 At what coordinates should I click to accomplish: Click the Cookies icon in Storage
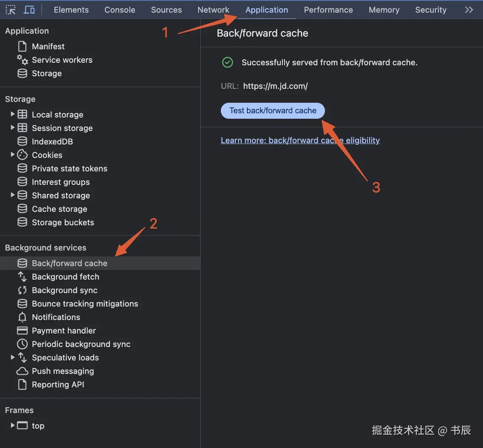tap(22, 155)
